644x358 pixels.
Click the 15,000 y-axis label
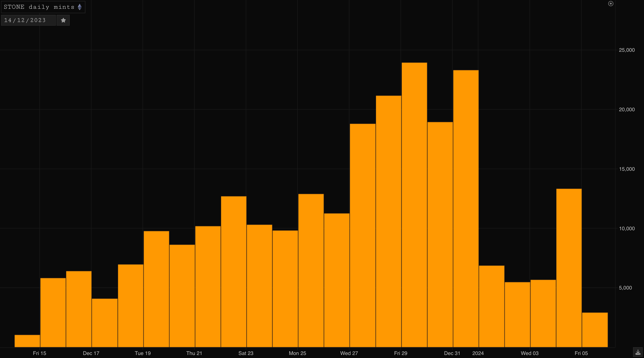pyautogui.click(x=627, y=169)
